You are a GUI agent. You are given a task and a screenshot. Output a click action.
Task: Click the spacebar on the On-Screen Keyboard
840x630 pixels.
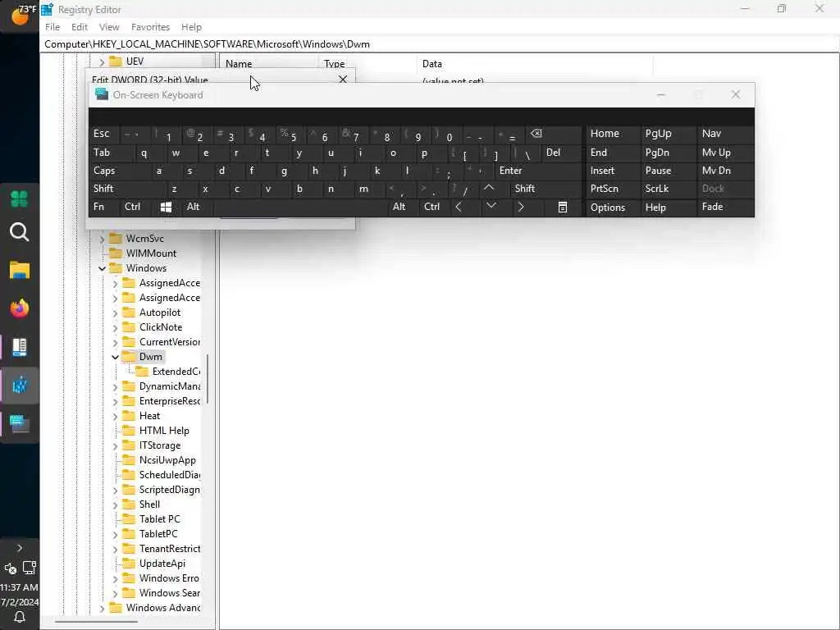(300, 207)
